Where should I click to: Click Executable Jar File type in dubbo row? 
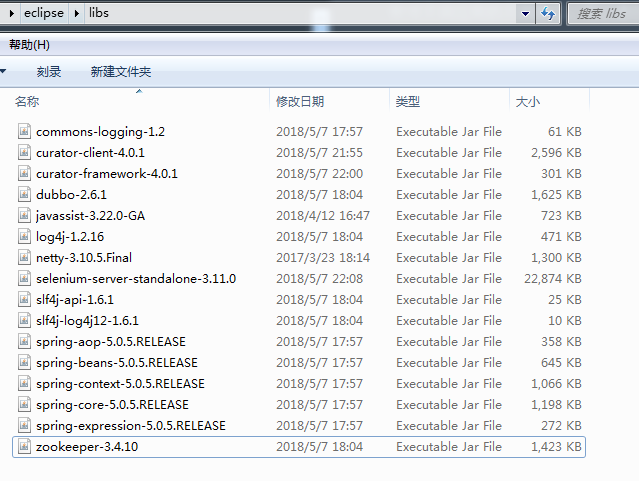pos(449,195)
